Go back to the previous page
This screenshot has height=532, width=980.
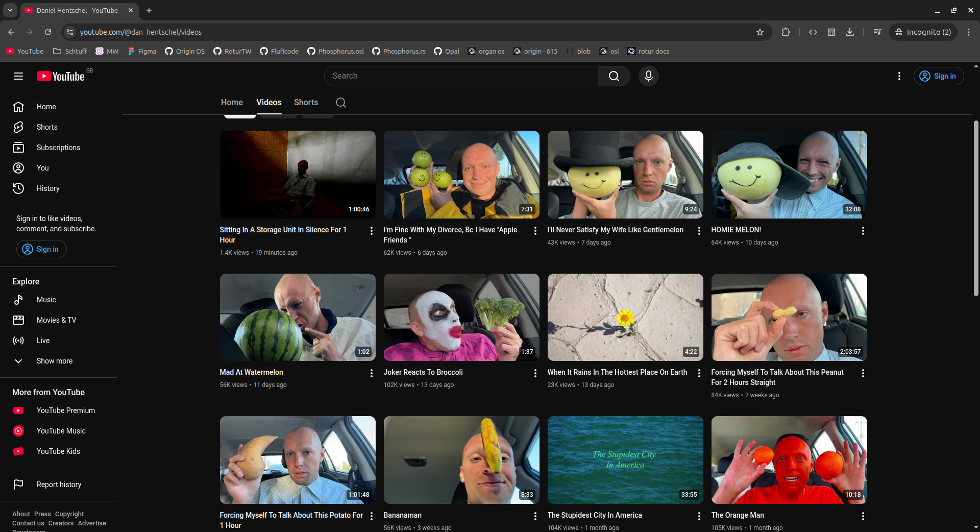click(11, 32)
